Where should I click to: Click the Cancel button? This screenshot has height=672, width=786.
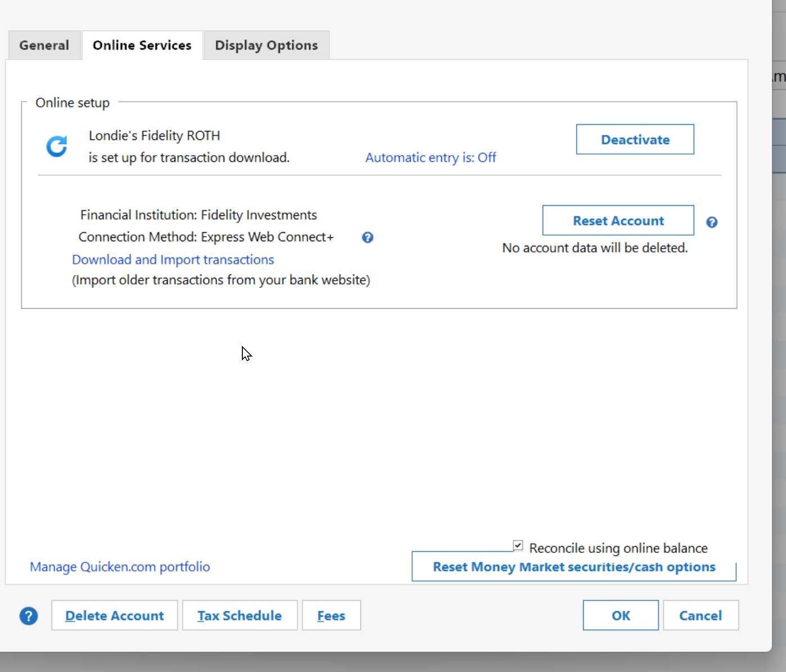pyautogui.click(x=701, y=615)
